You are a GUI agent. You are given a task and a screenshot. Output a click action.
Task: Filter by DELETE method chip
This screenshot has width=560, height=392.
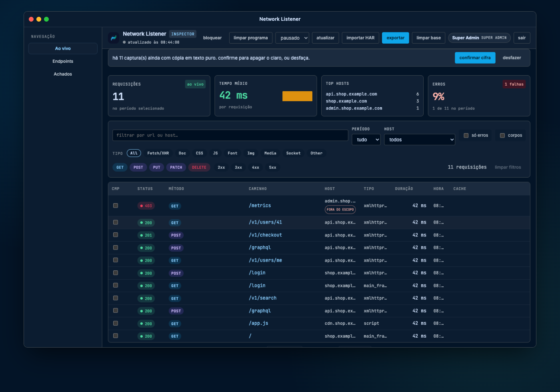199,168
